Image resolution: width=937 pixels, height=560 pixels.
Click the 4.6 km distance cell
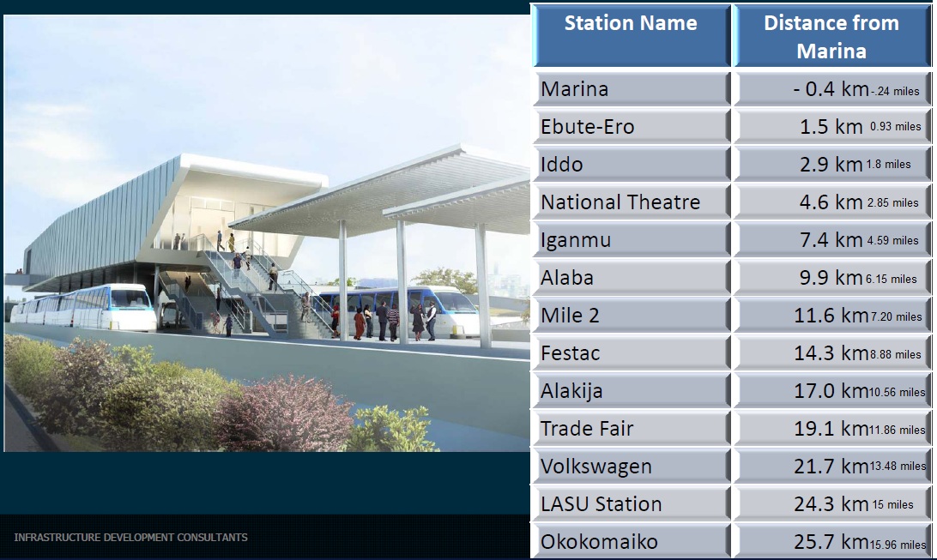coord(831,202)
